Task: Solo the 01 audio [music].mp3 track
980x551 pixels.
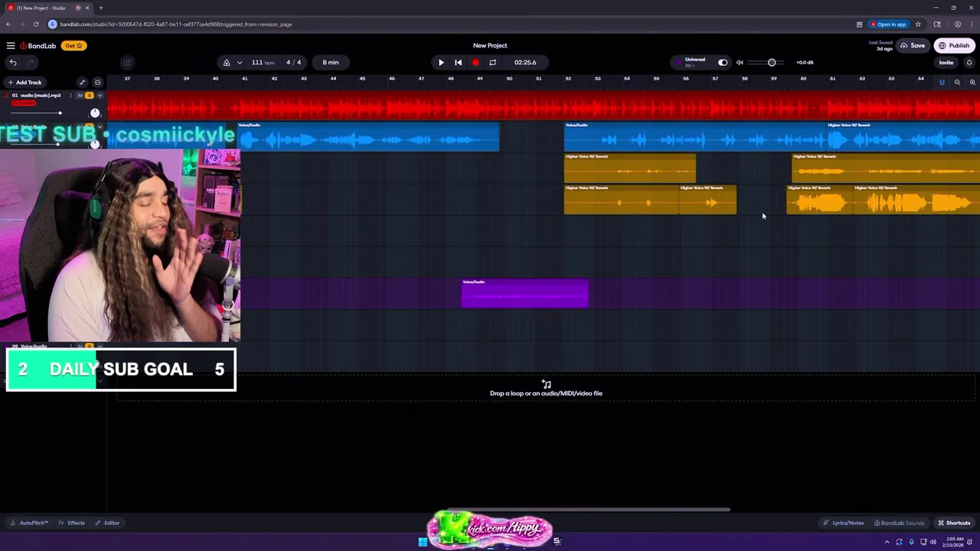Action: click(89, 96)
